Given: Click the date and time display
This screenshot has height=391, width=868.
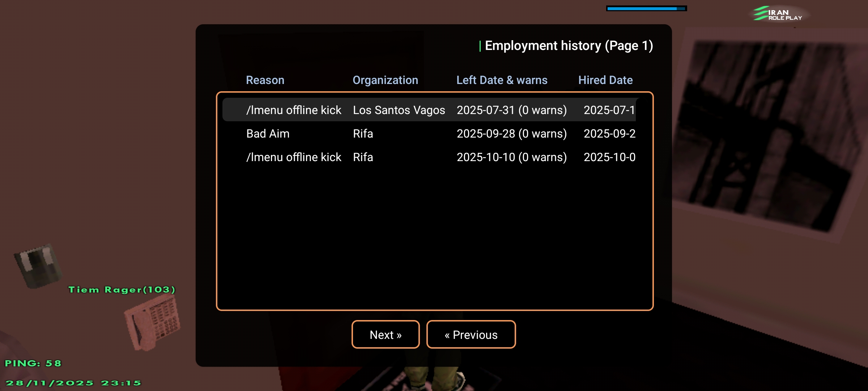Looking at the screenshot, I should tap(73, 383).
